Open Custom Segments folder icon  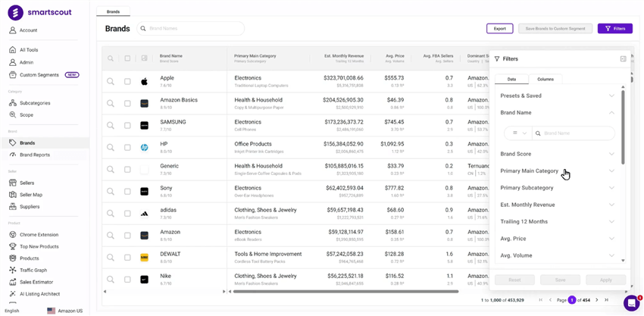[x=13, y=75]
